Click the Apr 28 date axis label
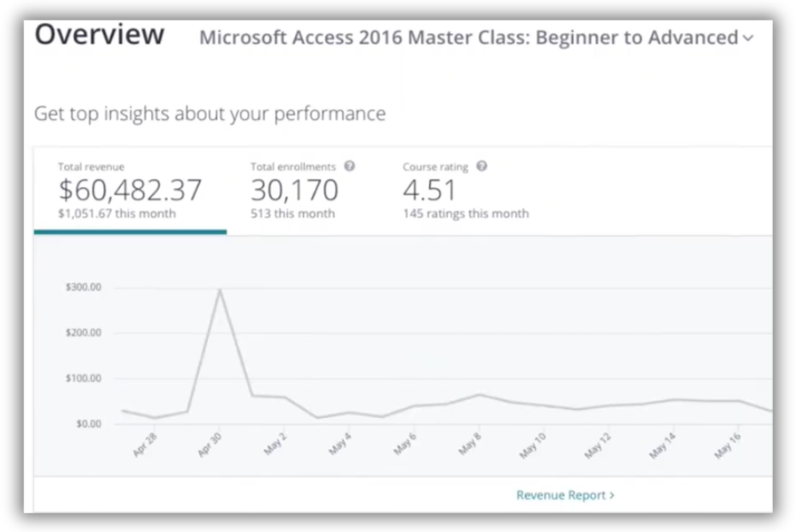Image resolution: width=796 pixels, height=532 pixels. coord(145,444)
